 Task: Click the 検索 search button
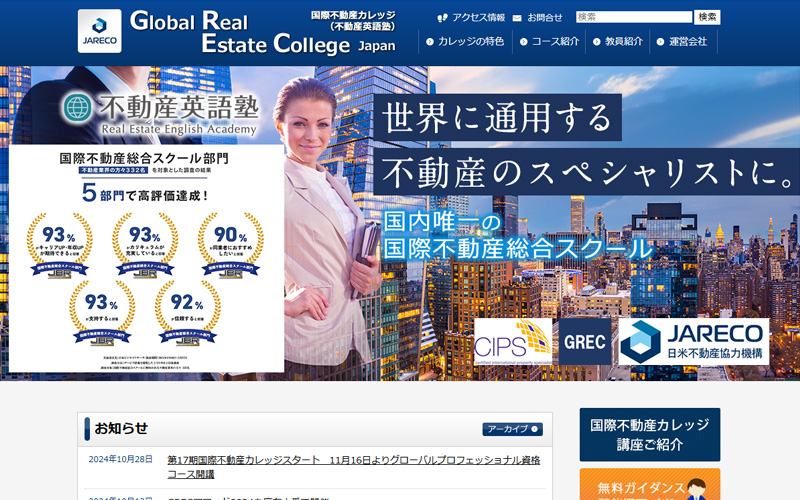[x=707, y=17]
